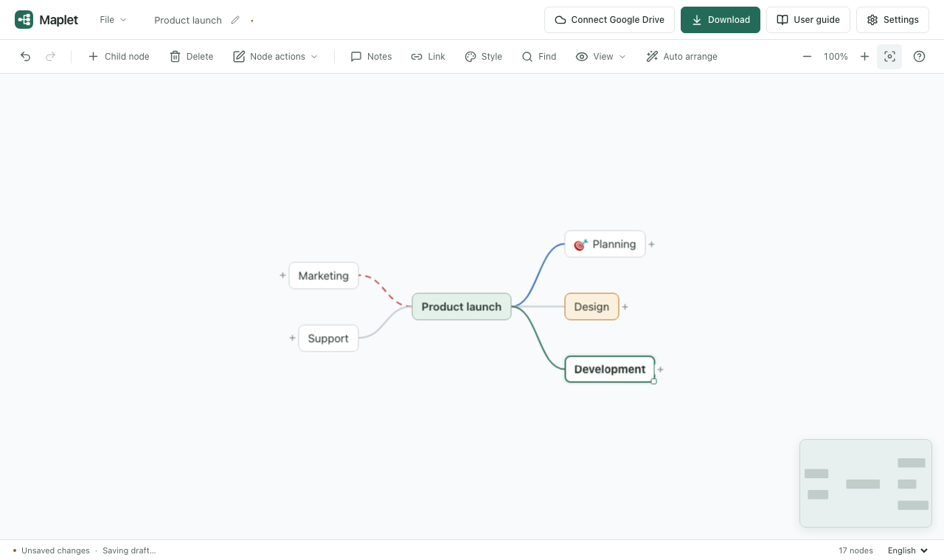The image size is (944, 560).
Task: Open the English language dropdown
Action: click(908, 550)
